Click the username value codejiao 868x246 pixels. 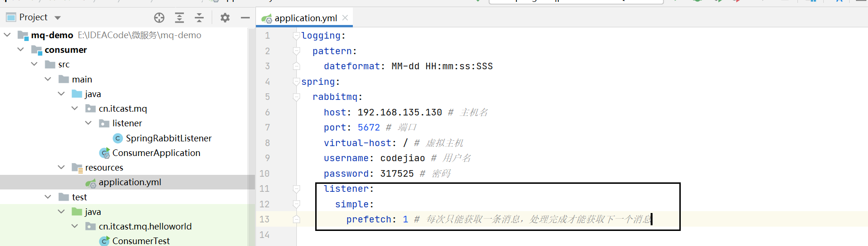pyautogui.click(x=403, y=158)
